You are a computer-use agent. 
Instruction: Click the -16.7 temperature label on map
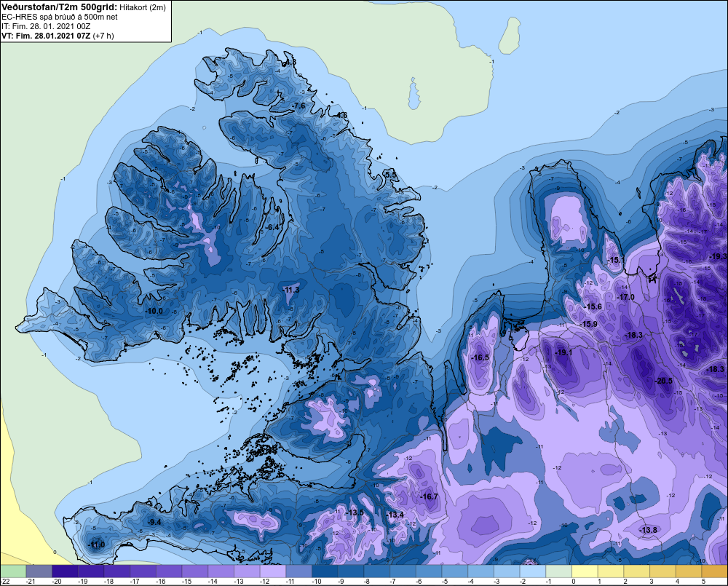(429, 496)
